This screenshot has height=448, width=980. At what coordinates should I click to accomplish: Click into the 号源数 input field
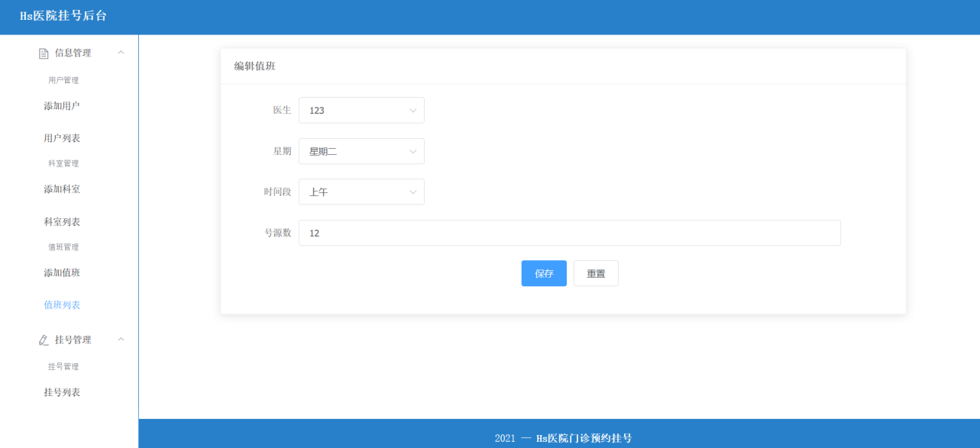(x=569, y=233)
